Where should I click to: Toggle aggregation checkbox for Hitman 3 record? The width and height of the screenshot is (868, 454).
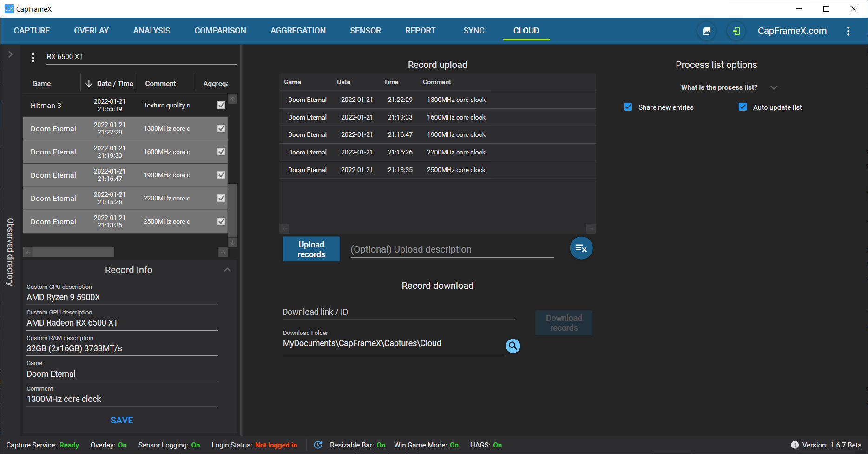coord(221,105)
